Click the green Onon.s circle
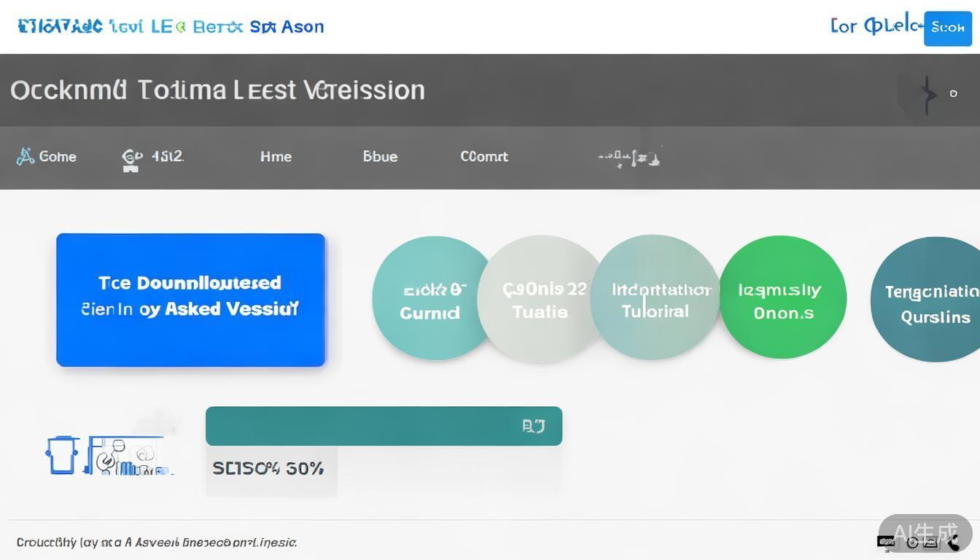 (782, 299)
